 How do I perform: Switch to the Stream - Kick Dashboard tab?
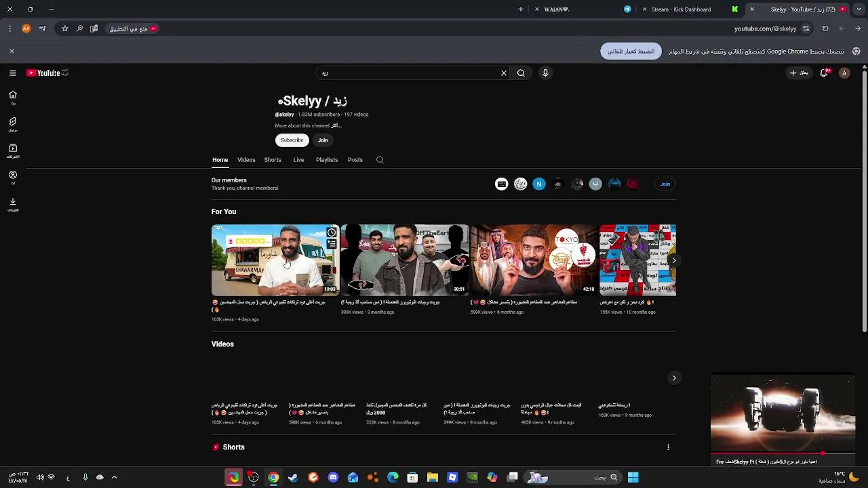click(690, 9)
